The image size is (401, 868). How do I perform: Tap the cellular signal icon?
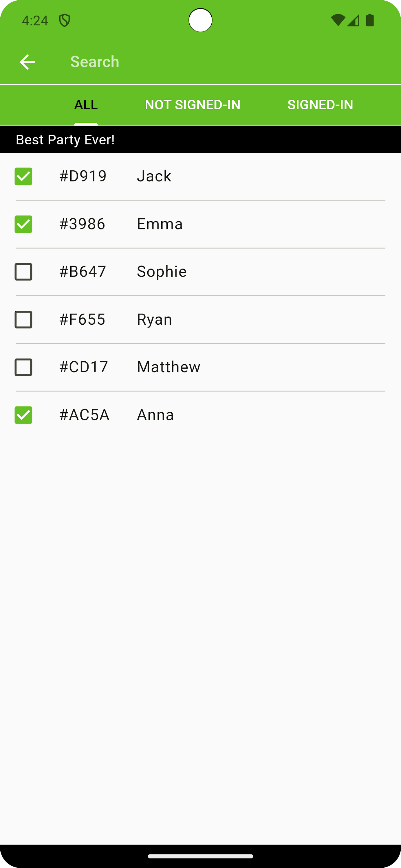[x=353, y=21]
